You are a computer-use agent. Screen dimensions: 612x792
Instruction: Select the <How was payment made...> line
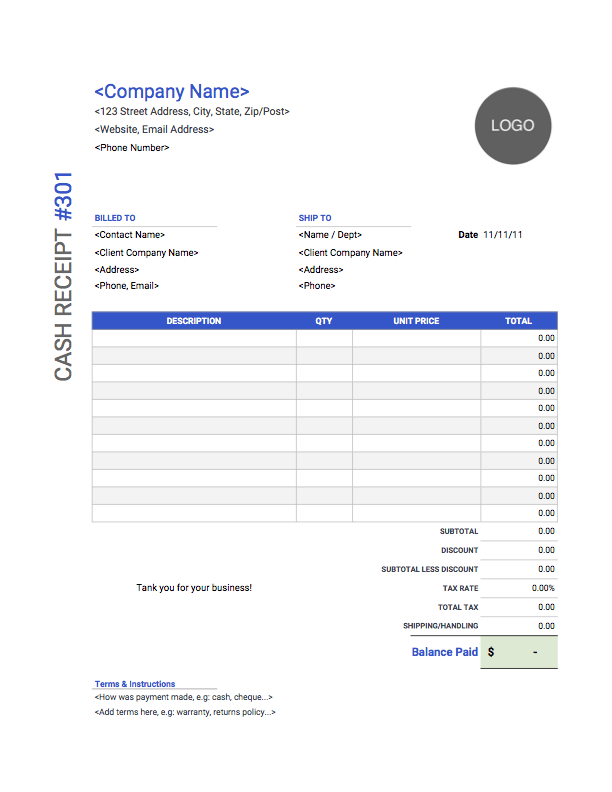coord(183,697)
